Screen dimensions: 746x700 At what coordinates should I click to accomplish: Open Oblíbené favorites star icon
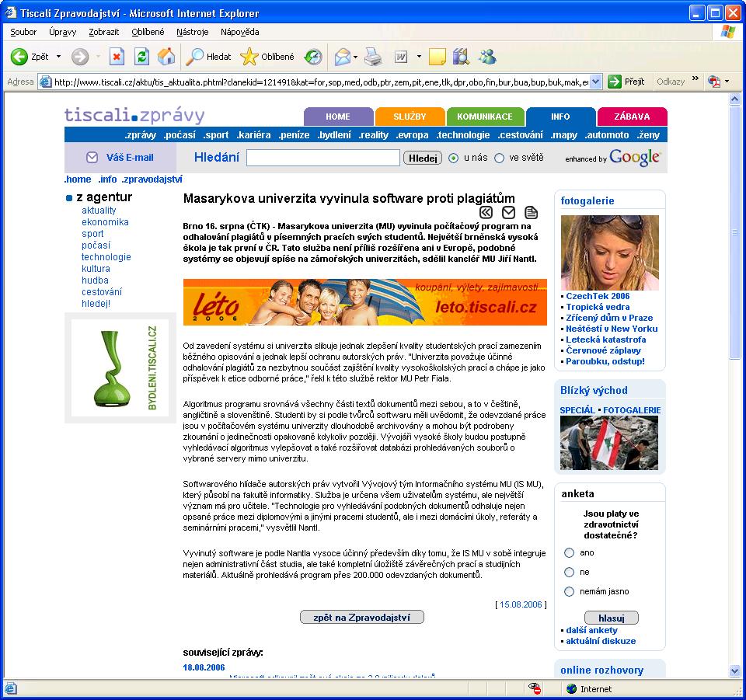[249, 57]
